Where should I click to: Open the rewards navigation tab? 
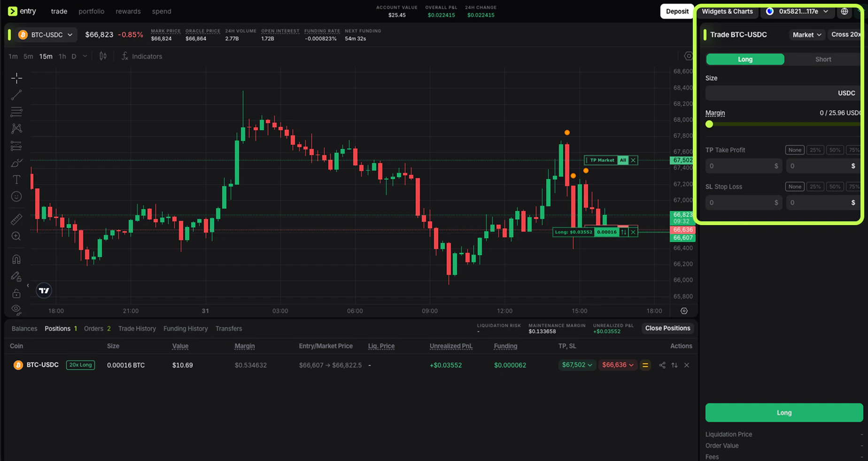pyautogui.click(x=128, y=11)
